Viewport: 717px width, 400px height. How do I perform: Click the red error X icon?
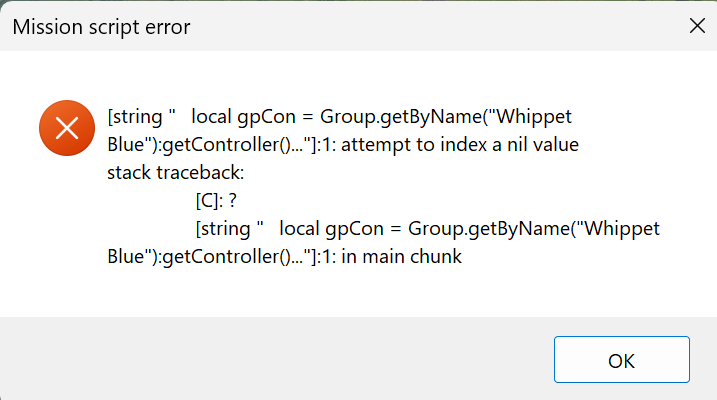(67, 128)
